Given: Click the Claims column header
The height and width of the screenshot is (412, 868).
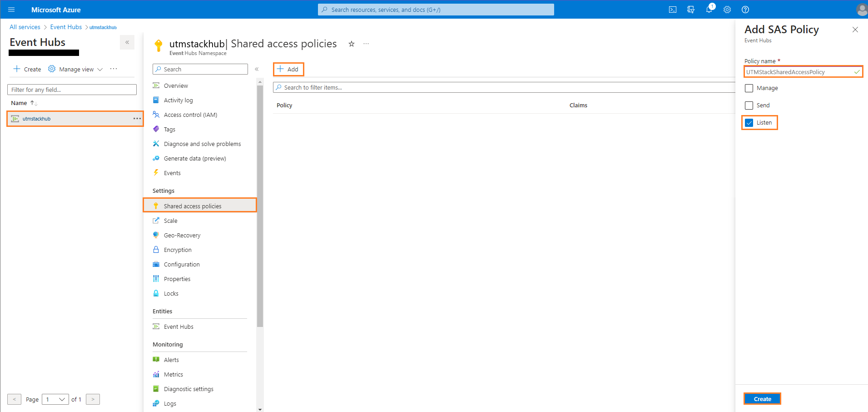Looking at the screenshot, I should click(578, 105).
